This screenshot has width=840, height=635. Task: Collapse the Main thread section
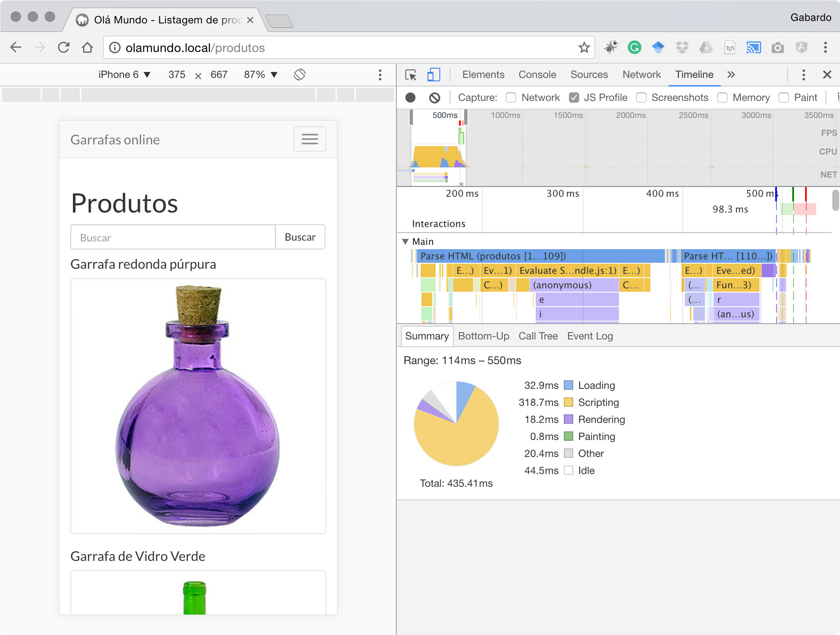pyautogui.click(x=405, y=241)
